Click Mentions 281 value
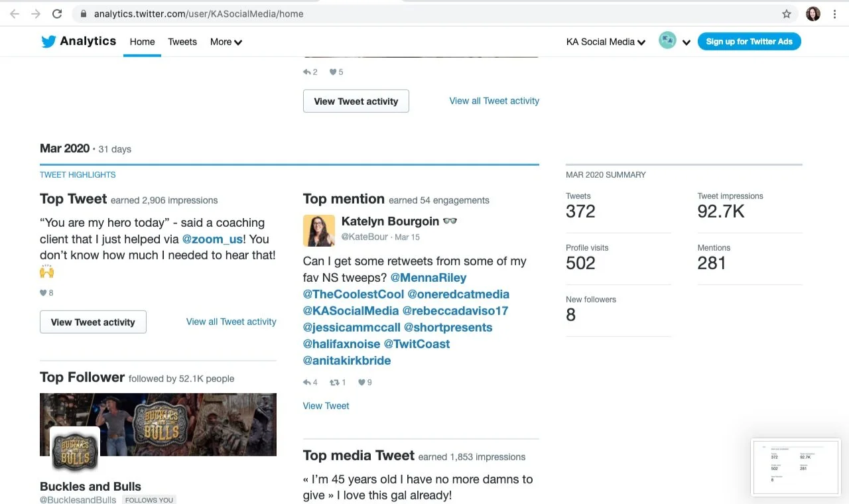This screenshot has height=504, width=849. (x=712, y=263)
